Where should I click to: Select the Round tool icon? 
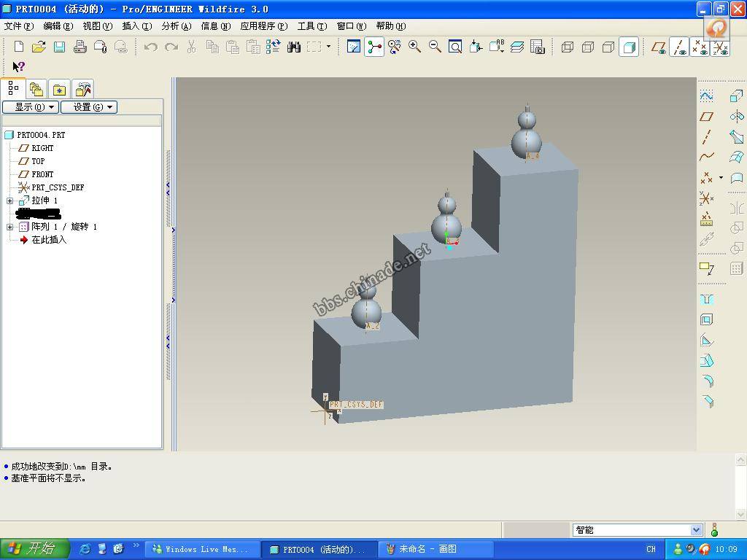(706, 381)
